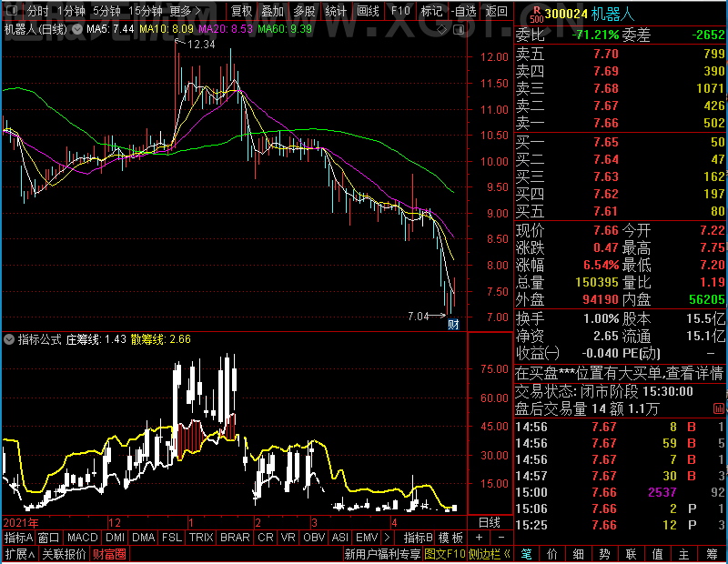Open the 指标B indicator group
728x564 pixels.
click(419, 538)
